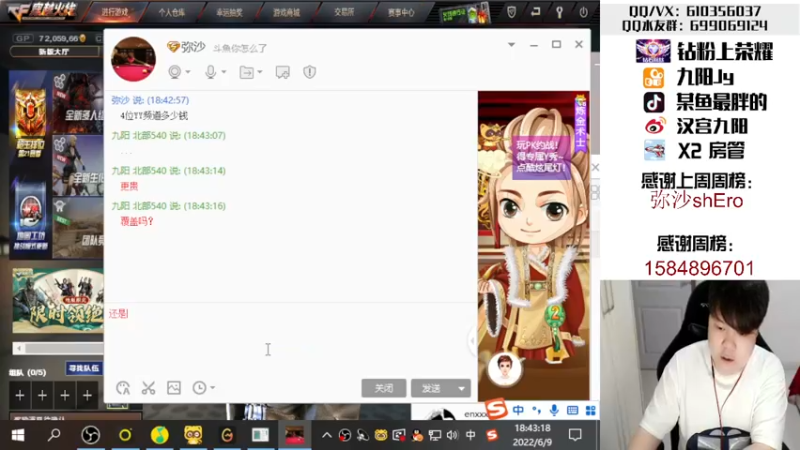Image resolution: width=800 pixels, height=450 pixels.
Task: Open the webcam options dropdown arrow
Action: coord(188,72)
